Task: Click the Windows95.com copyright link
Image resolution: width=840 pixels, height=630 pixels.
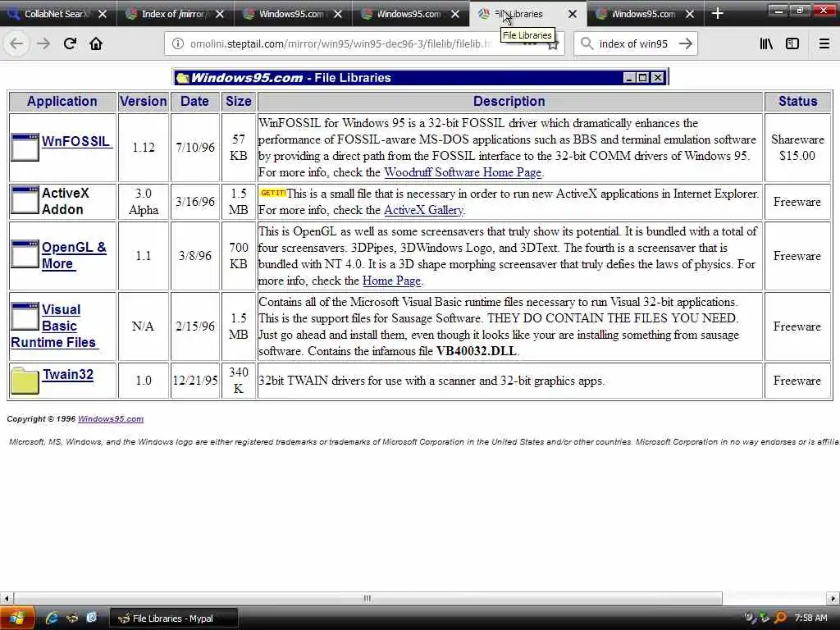Action: pos(111,419)
